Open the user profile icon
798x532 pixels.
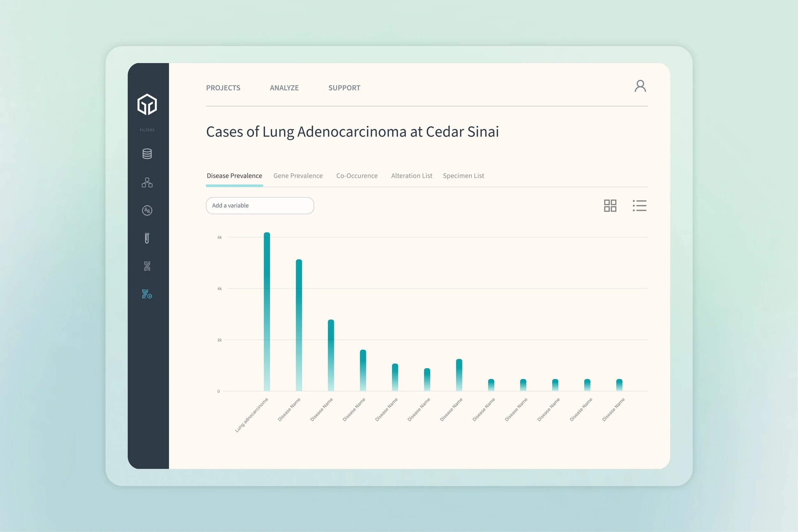point(640,86)
